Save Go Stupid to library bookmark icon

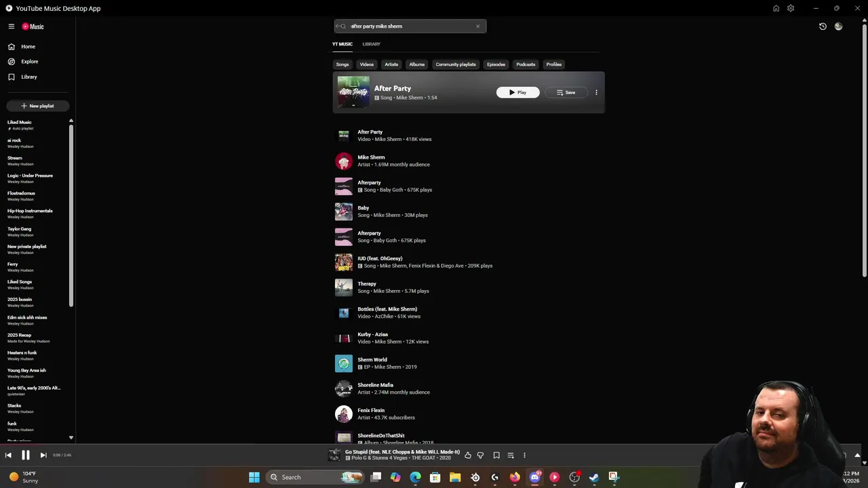(496, 455)
